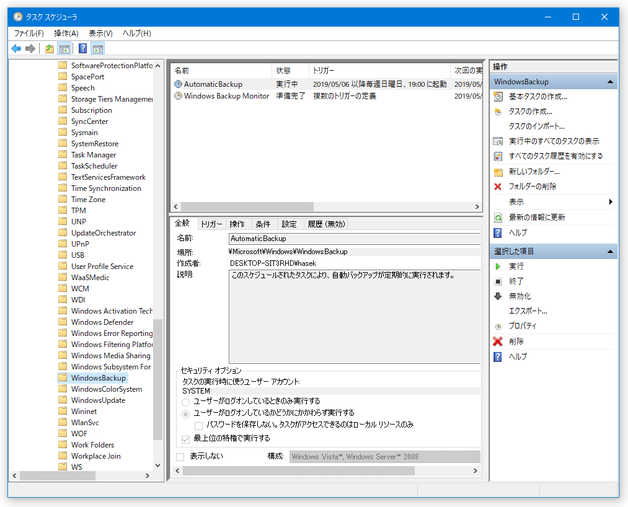Click the 終了 stop icon
The image size is (628, 507).
498,281
